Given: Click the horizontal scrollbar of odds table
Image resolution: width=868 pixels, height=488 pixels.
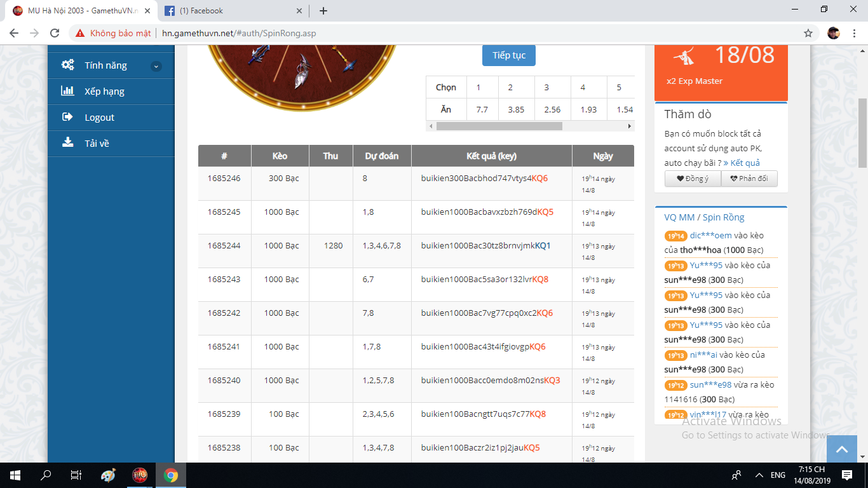Looking at the screenshot, I should coord(499,126).
